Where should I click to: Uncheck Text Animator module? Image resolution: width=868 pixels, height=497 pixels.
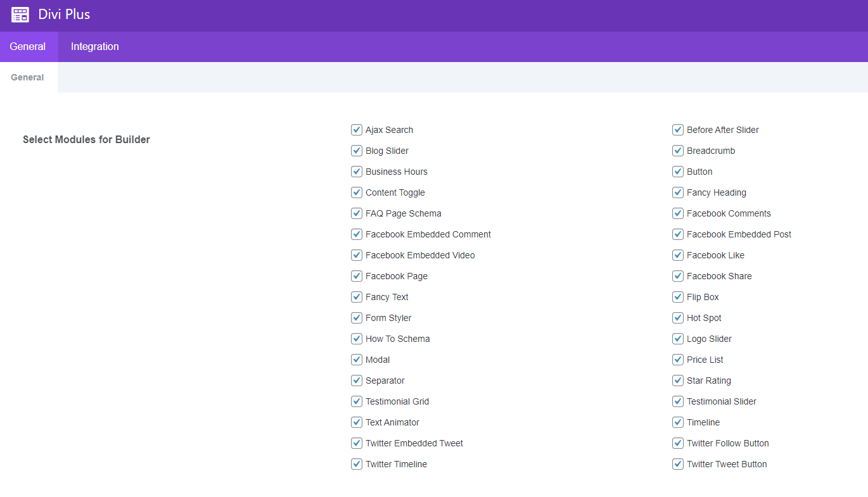(357, 422)
